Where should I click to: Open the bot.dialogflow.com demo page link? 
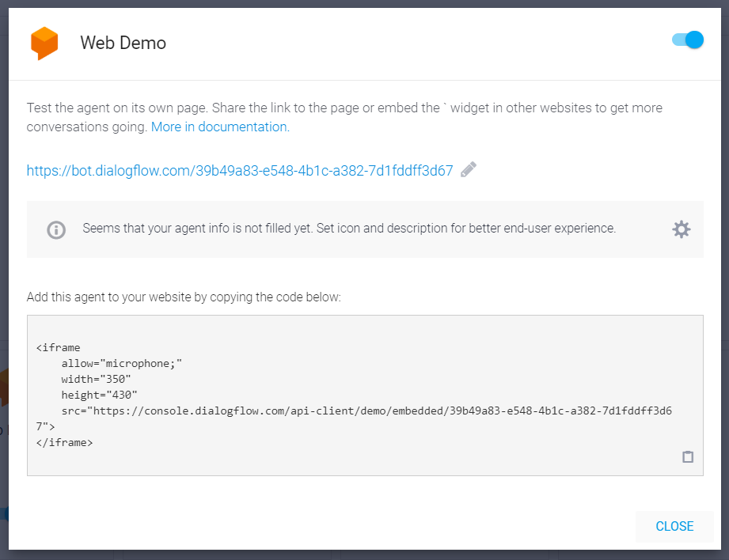[240, 171]
